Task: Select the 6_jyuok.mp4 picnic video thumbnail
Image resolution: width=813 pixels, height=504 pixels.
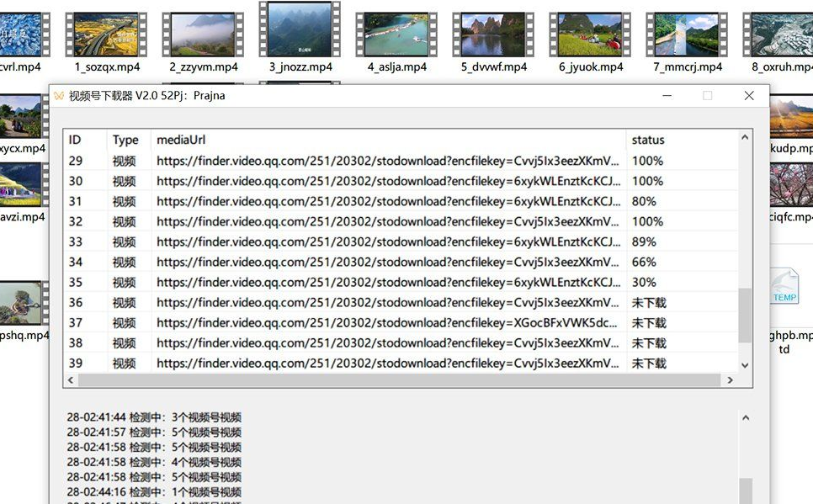Action: [x=589, y=31]
